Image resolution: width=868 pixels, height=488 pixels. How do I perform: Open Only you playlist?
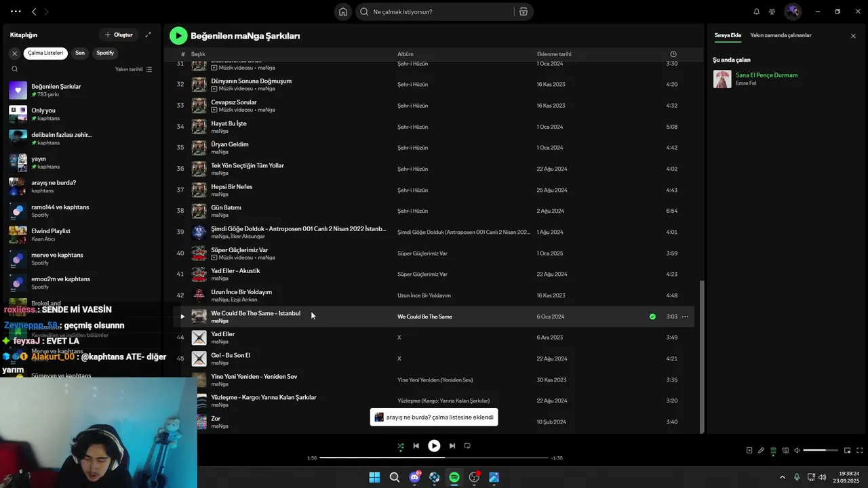click(x=81, y=114)
